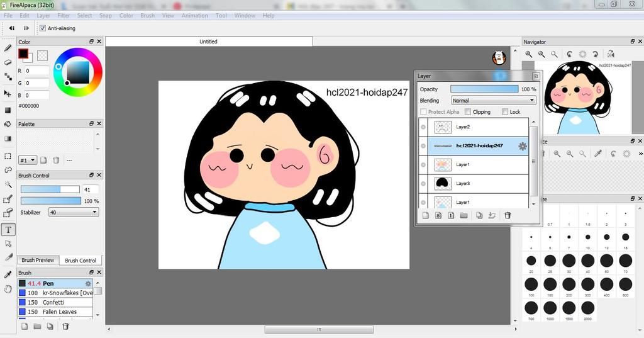Close the floating Layer panel
Screen dimensions: 644x338
point(536,76)
